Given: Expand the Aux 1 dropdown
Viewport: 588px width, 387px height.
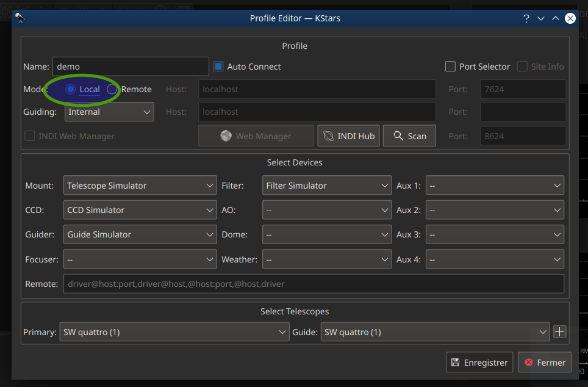Looking at the screenshot, I should pos(495,186).
